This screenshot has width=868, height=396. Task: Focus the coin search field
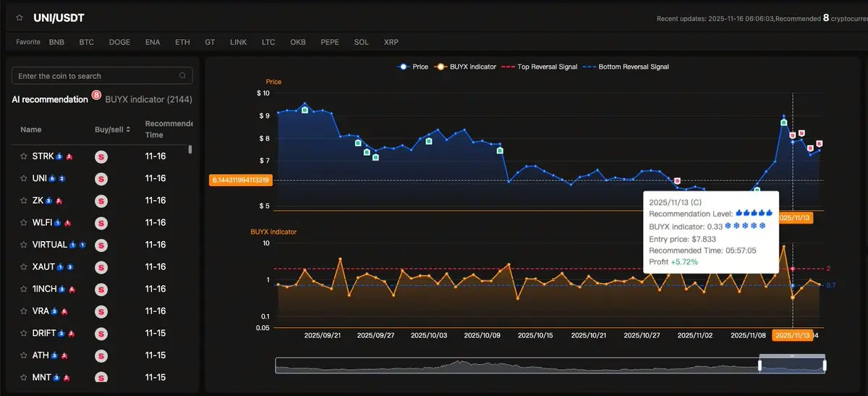point(102,75)
